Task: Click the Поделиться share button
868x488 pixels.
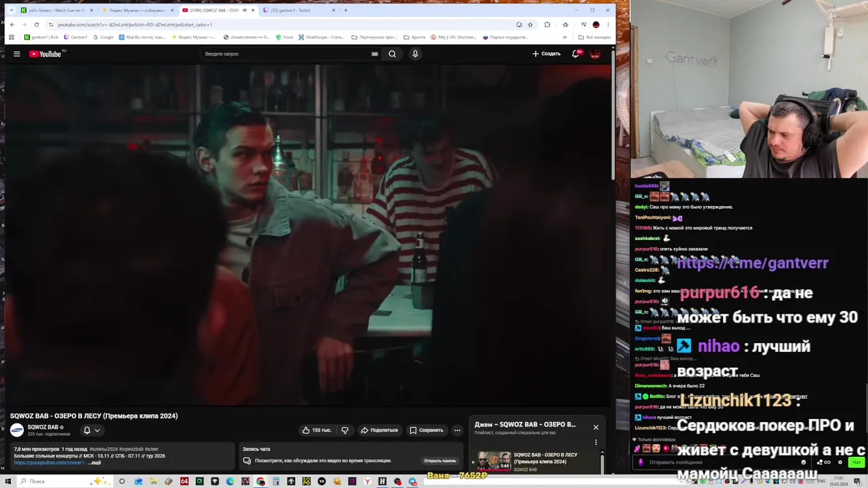Action: [x=379, y=430]
